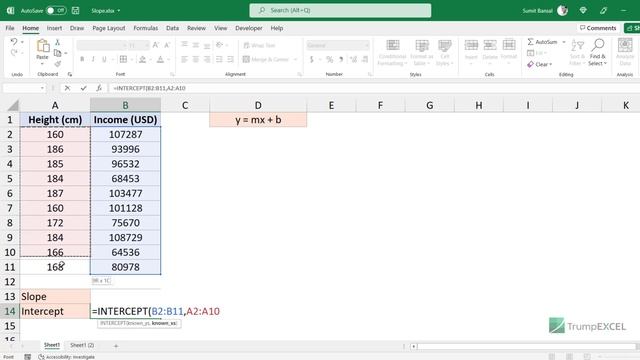The image size is (640, 360).
Task: Click cell with y = mx + b
Action: pos(258,120)
